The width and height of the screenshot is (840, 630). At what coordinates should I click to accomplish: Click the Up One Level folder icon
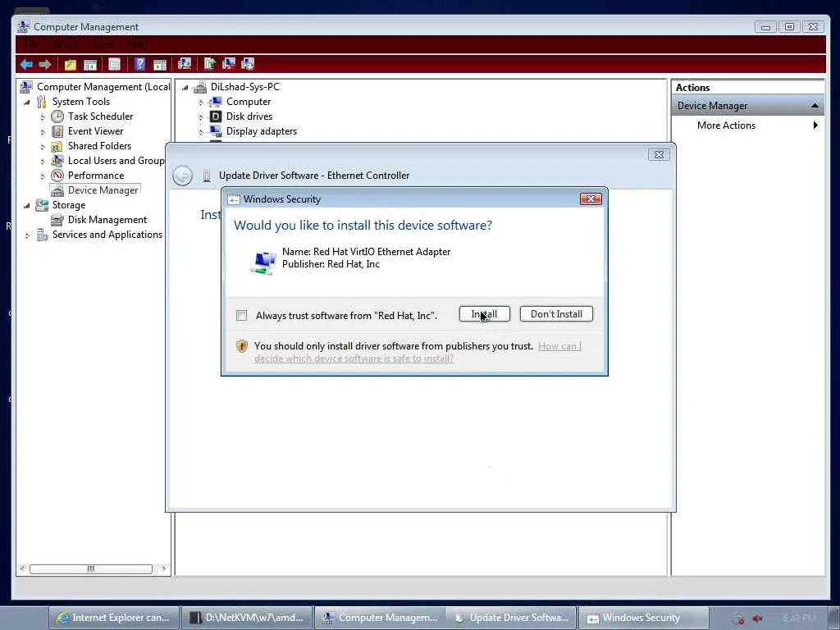71,65
